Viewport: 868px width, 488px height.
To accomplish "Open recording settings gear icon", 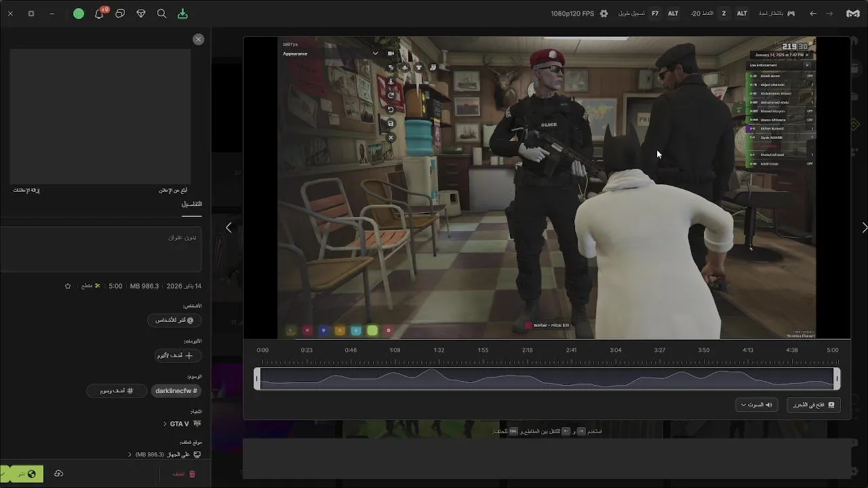I will 604,14.
